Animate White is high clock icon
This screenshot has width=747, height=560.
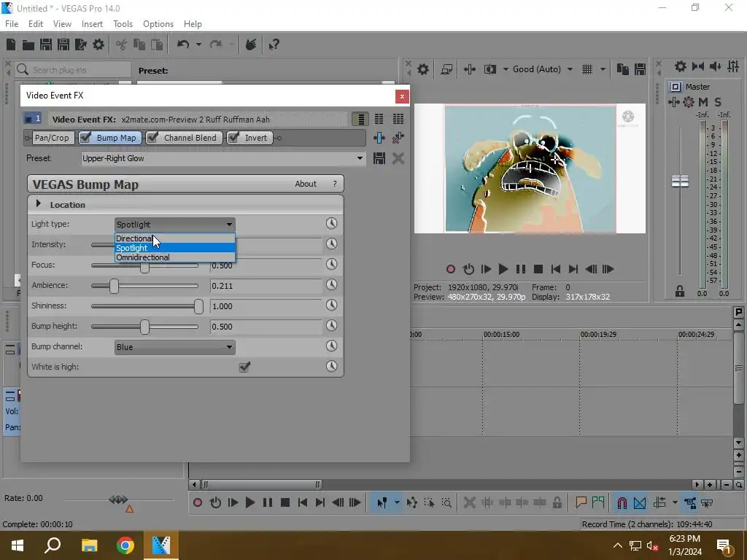point(332,366)
